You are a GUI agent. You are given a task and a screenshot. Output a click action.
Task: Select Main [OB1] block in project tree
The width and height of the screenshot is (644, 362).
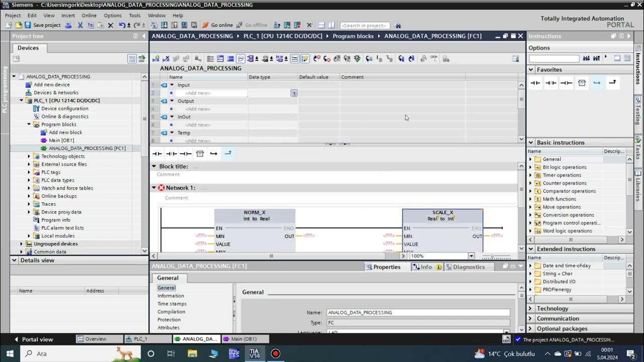61,140
